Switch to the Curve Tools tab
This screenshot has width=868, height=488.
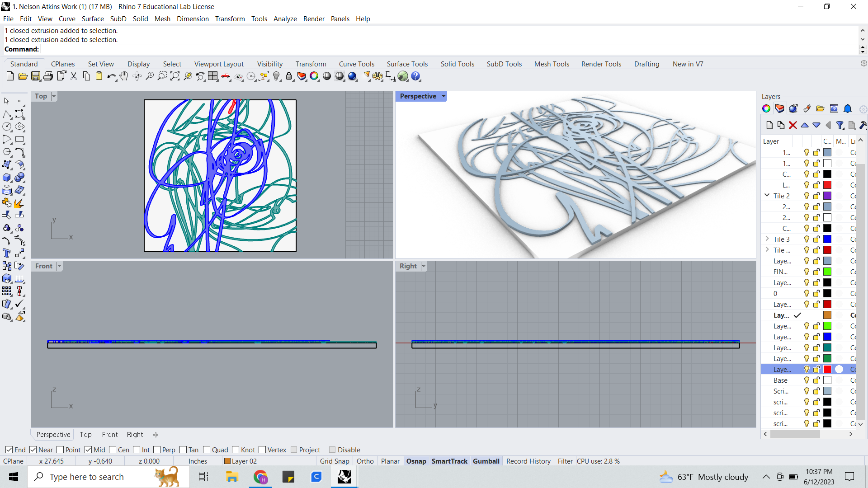357,64
